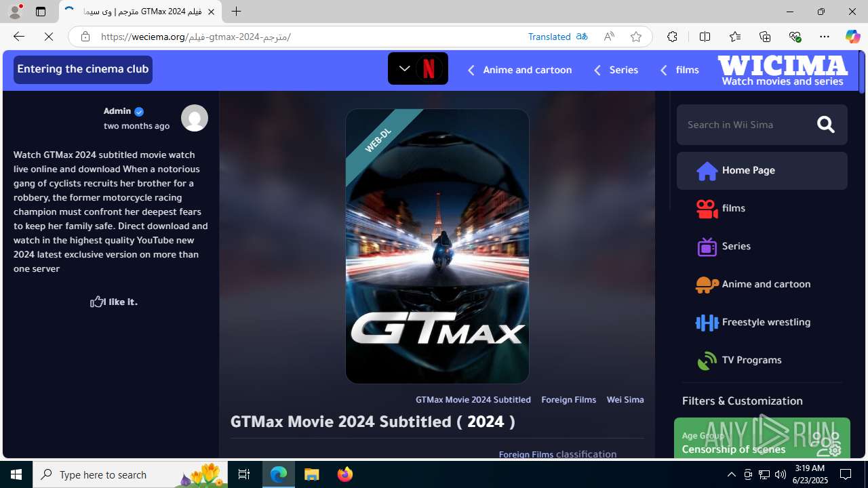Viewport: 868px width, 488px height.
Task: Open Freestyle wrestling sidebar item
Action: point(762,322)
